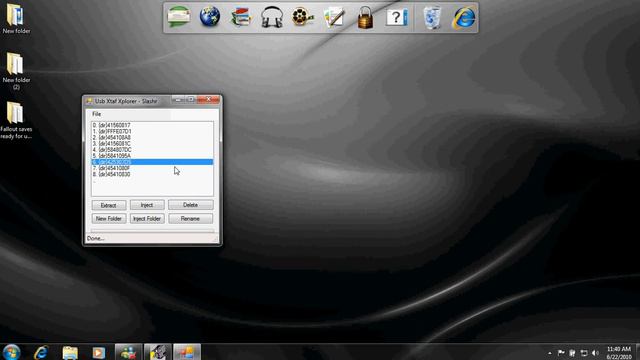The width and height of the screenshot is (640, 360).
Task: Click the Action Center flag tray icon
Action: (x=561, y=353)
